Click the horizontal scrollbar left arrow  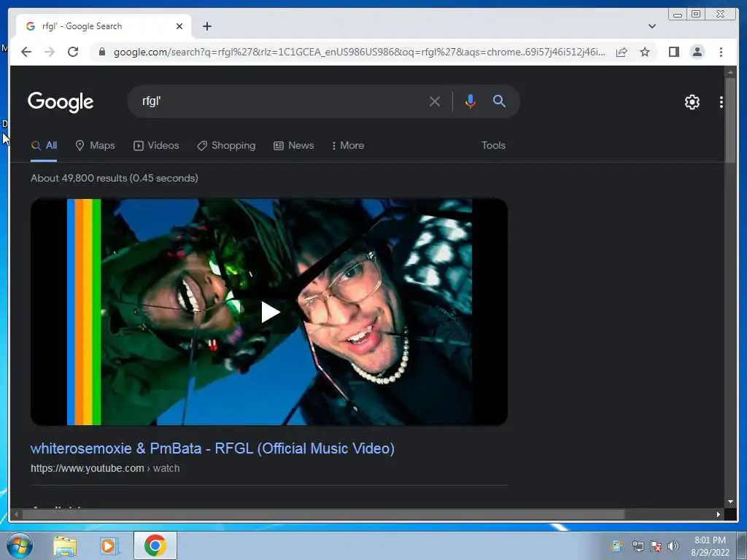[x=16, y=514]
